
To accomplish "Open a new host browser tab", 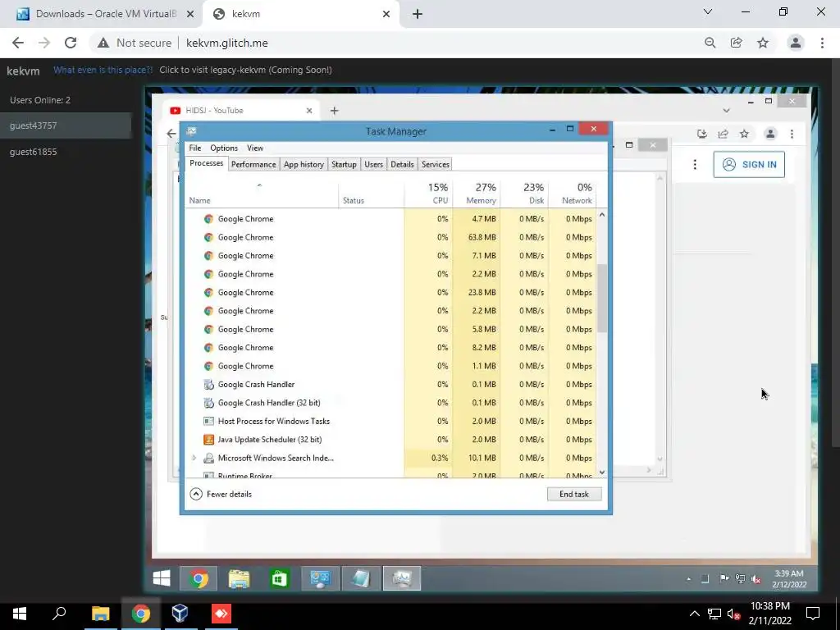I will tap(418, 15).
